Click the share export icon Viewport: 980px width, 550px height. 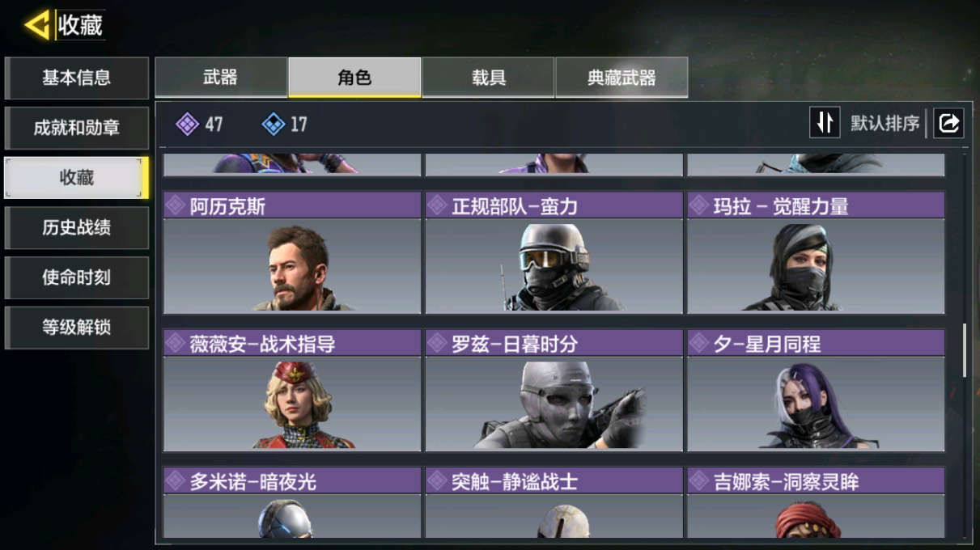(x=948, y=123)
